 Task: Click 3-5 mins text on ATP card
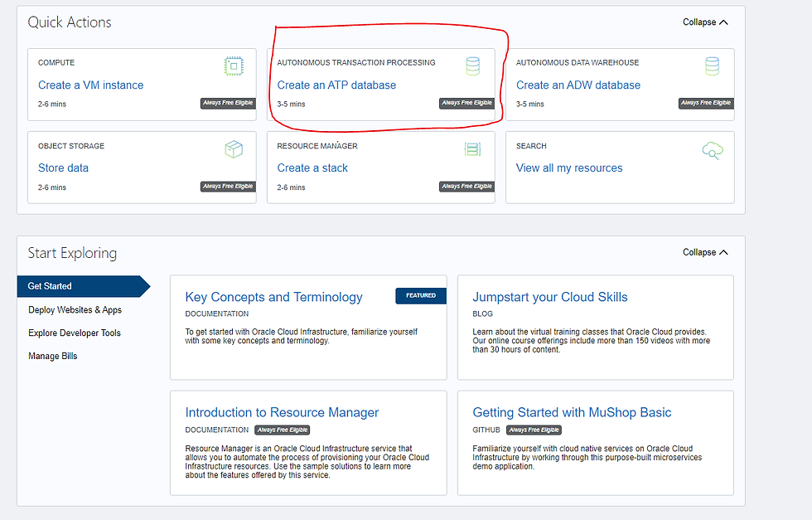click(x=291, y=104)
